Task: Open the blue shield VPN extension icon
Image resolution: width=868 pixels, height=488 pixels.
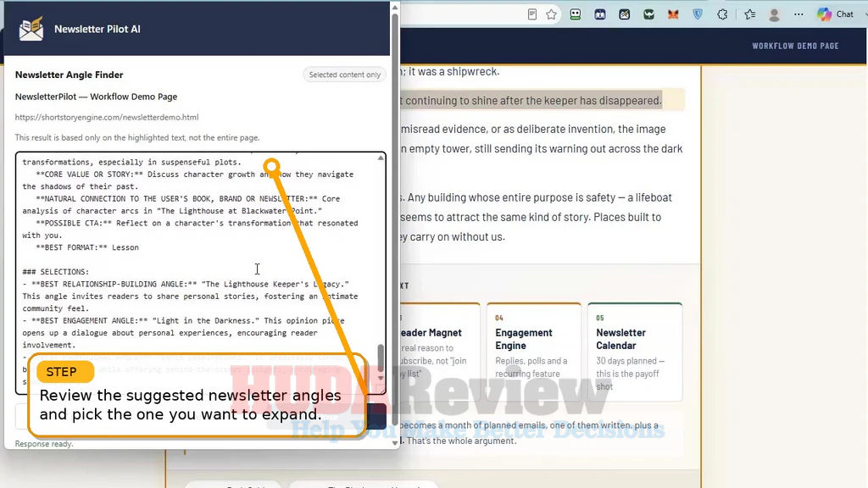Action: [698, 14]
